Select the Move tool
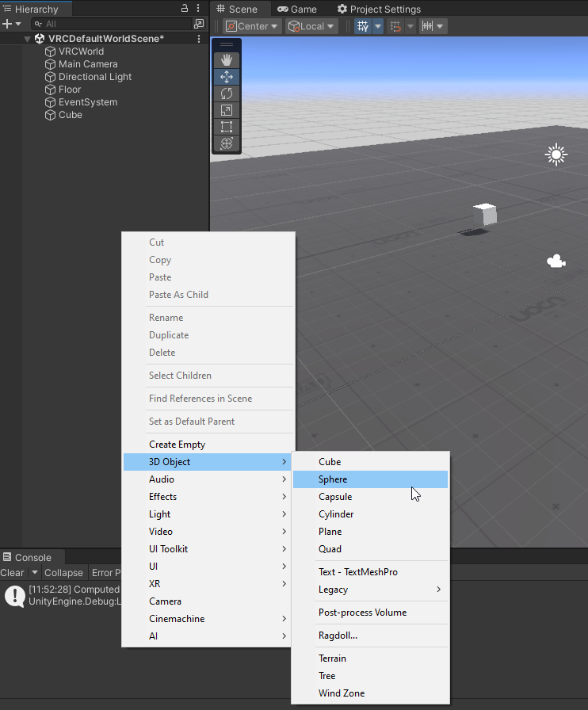The height and width of the screenshot is (710, 588). pos(227,77)
